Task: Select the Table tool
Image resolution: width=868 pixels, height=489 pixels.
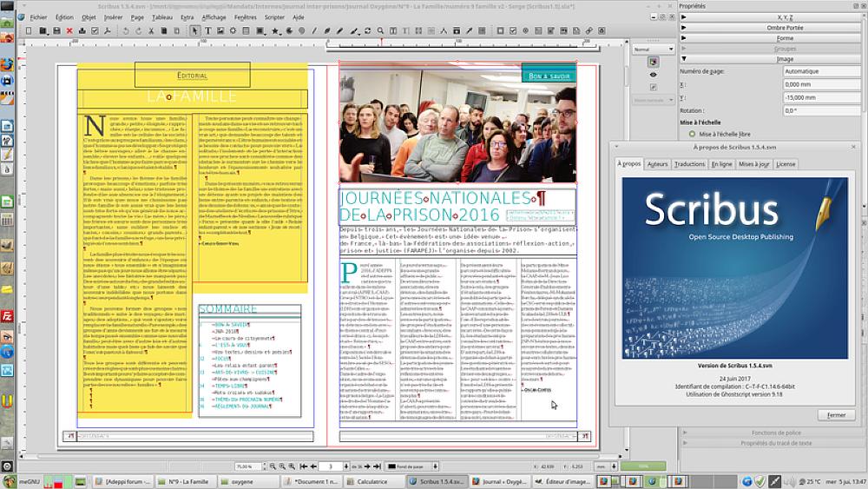Action: [x=246, y=31]
